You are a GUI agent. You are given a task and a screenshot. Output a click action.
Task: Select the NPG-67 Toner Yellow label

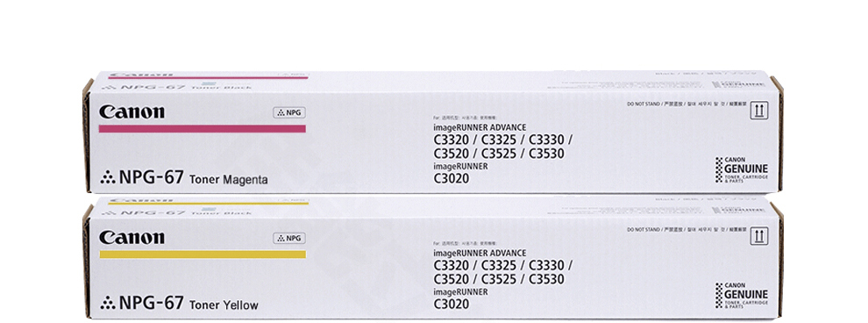(x=180, y=304)
